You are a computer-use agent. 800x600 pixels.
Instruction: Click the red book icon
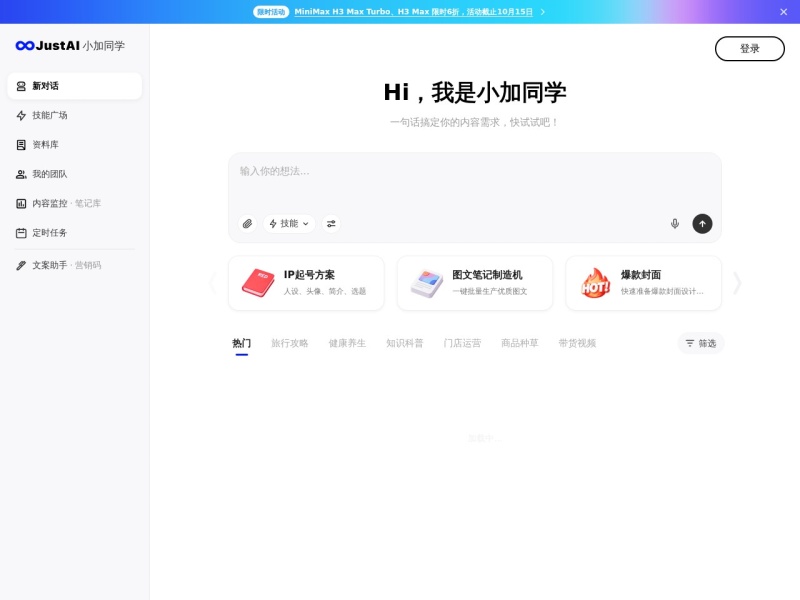(x=258, y=283)
